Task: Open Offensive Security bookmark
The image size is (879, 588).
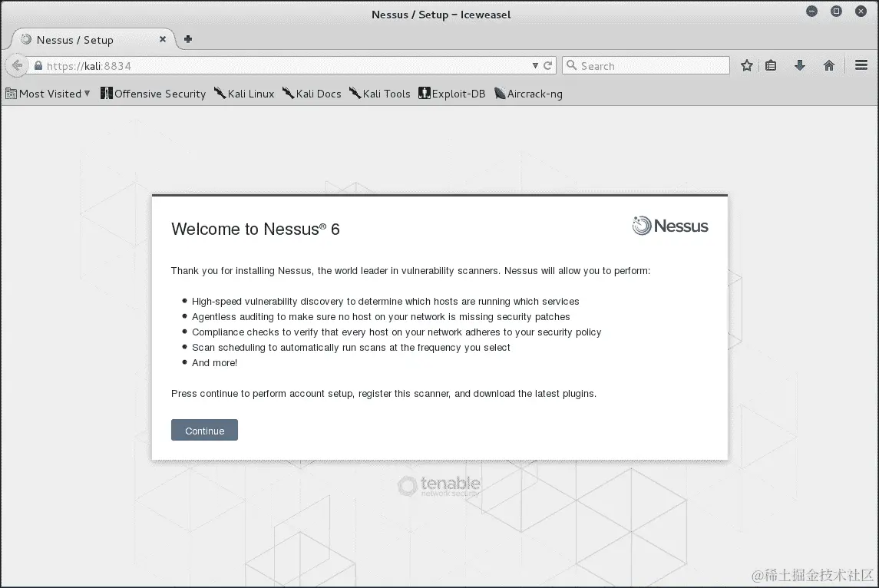Action: click(153, 94)
